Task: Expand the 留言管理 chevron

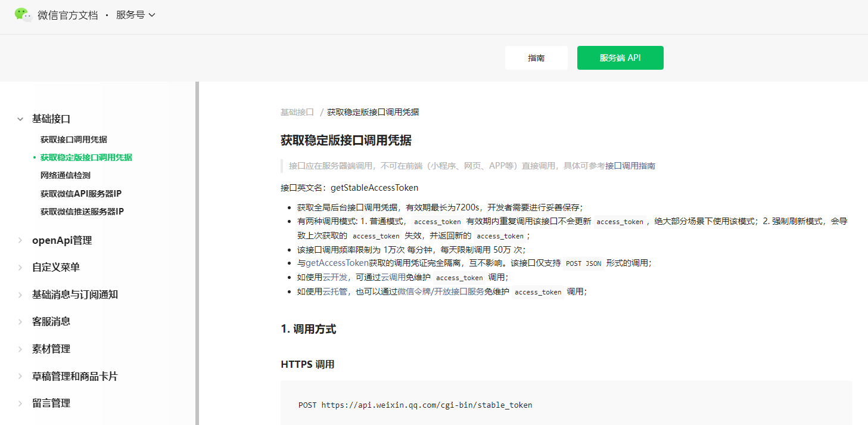Action: 20,404
